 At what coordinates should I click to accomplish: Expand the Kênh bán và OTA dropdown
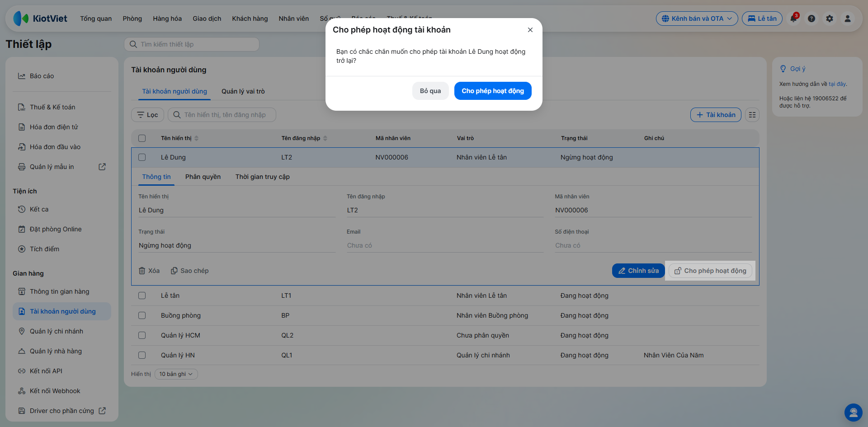697,19
